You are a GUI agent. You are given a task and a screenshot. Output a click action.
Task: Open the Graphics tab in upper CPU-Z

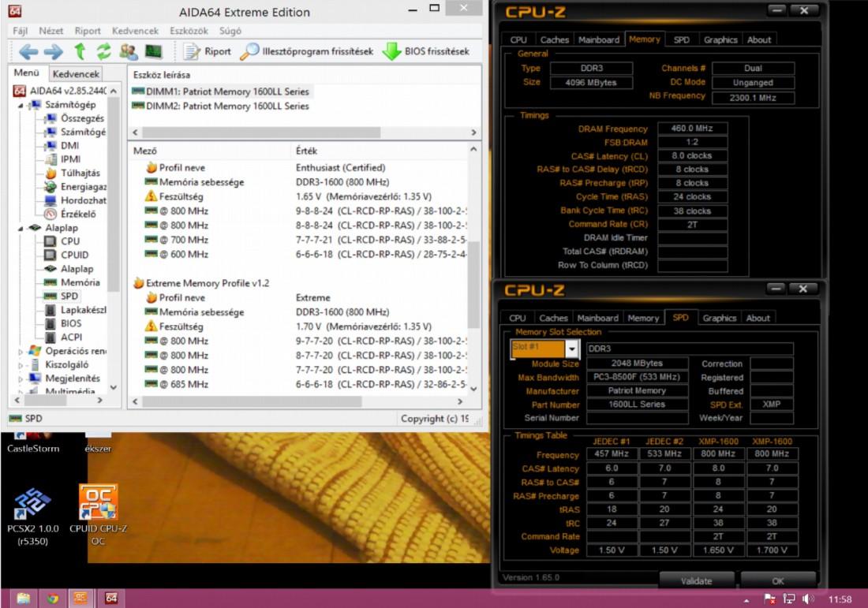720,40
